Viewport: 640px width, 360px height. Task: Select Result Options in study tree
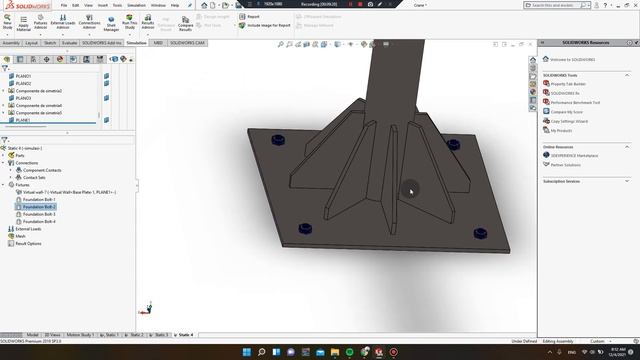tap(24, 244)
